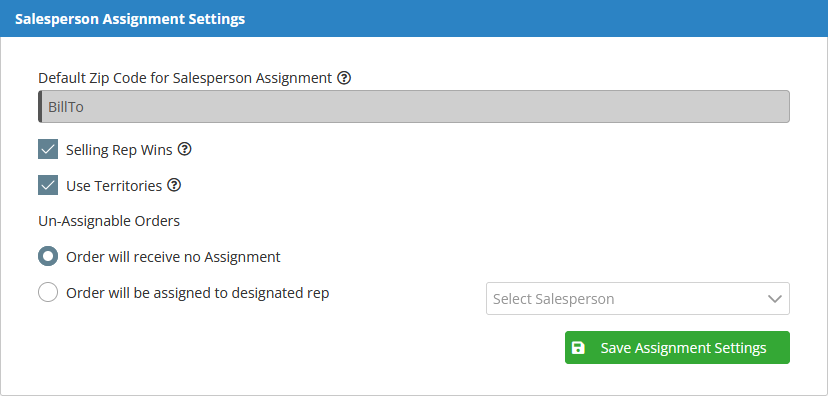
Task: Select 'Order will receive no Assignment' radio button
Action: click(x=48, y=257)
